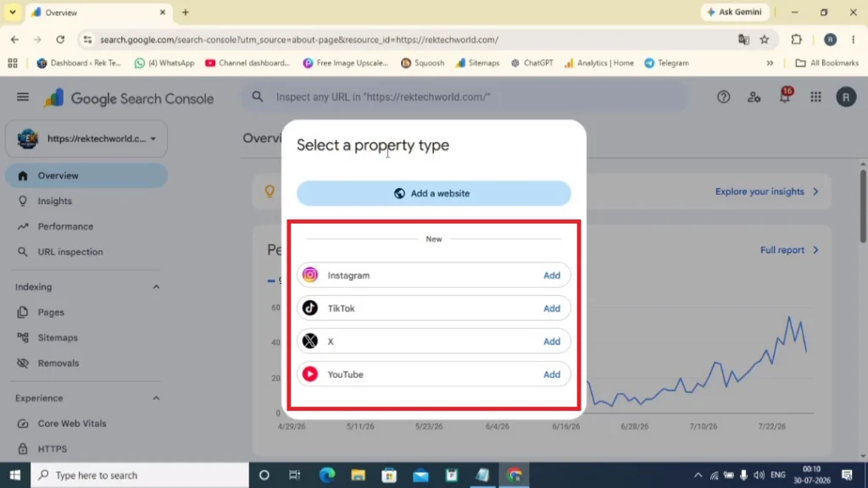Open the Chrome three-dot menu
Viewport: 868px width, 488px height.
[x=853, y=40]
